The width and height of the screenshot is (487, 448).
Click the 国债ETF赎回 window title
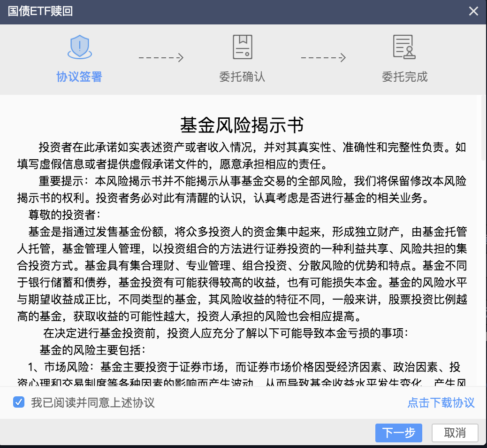(x=40, y=11)
